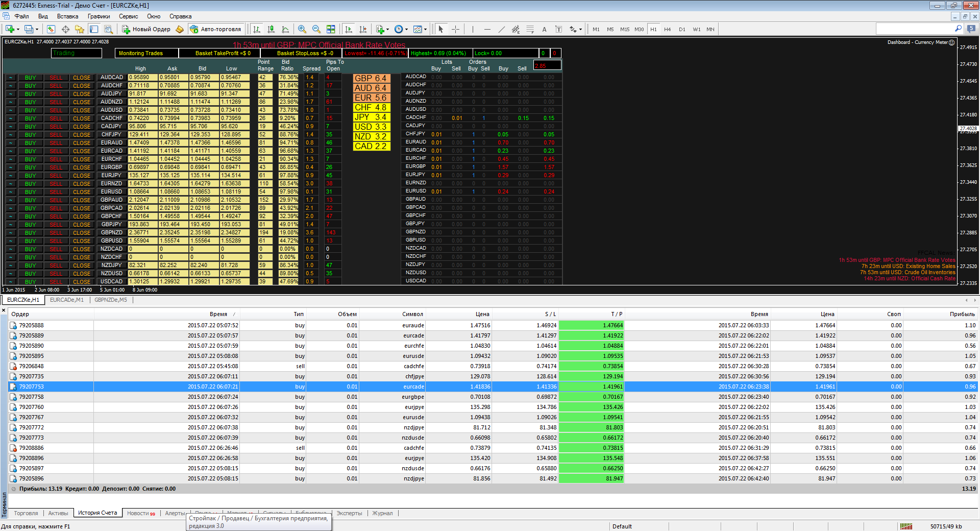Viewport: 980px width, 531px height.
Task: Switch timeframe to M15
Action: 625,29
